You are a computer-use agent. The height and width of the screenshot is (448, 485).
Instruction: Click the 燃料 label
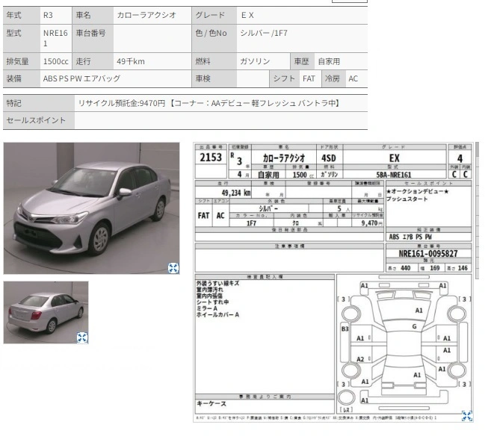coord(203,61)
